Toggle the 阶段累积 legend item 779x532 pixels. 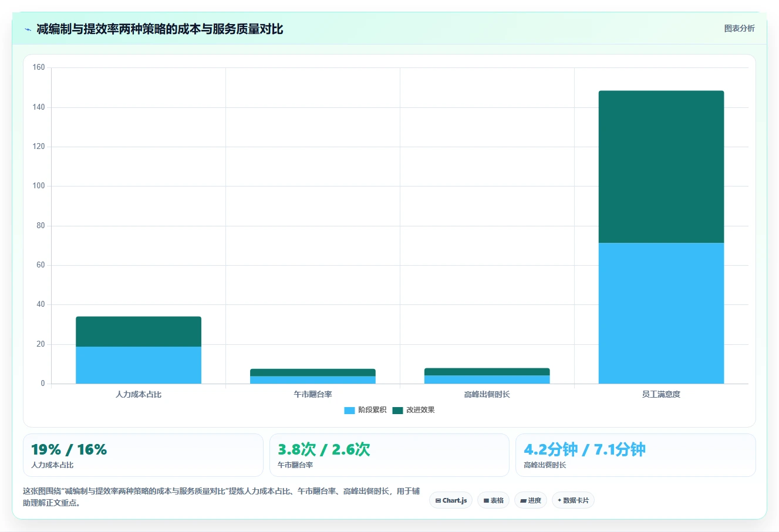click(365, 410)
